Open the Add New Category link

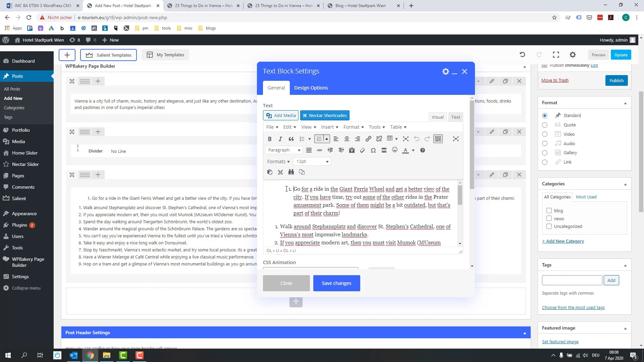pos(563,241)
